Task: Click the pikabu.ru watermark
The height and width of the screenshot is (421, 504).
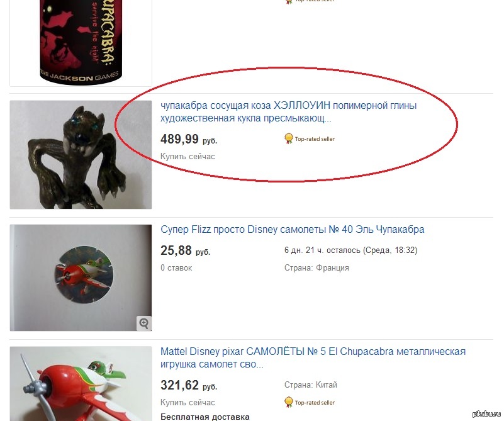Action: click(x=486, y=413)
